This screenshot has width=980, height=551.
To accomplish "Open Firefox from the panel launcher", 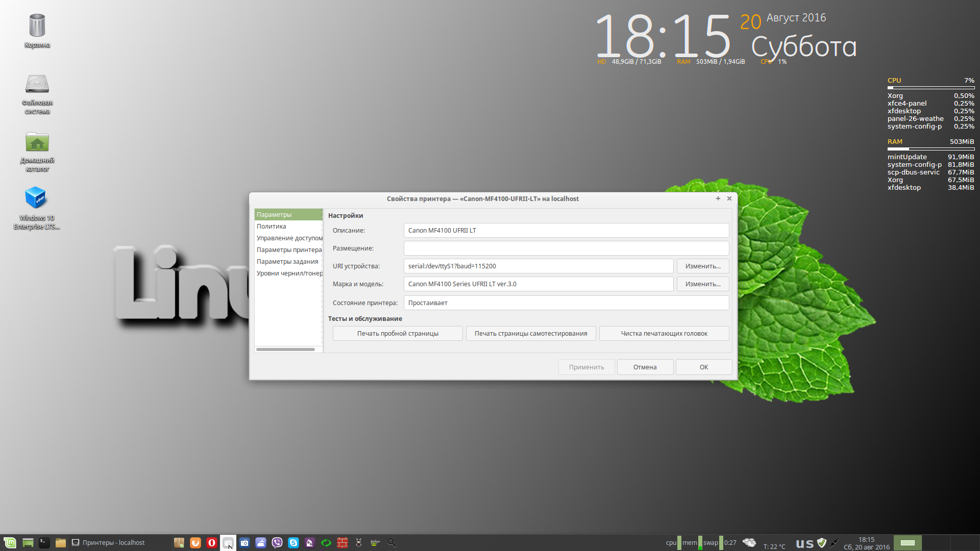I will pyautogui.click(x=195, y=543).
